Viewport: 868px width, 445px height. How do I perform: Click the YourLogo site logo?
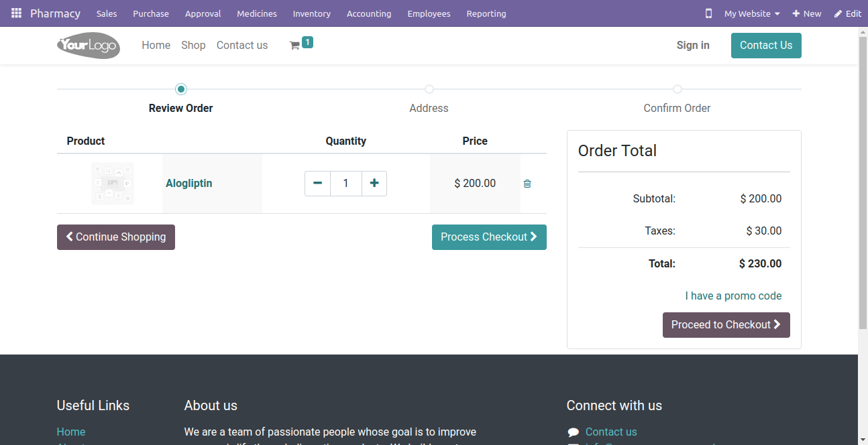click(89, 46)
